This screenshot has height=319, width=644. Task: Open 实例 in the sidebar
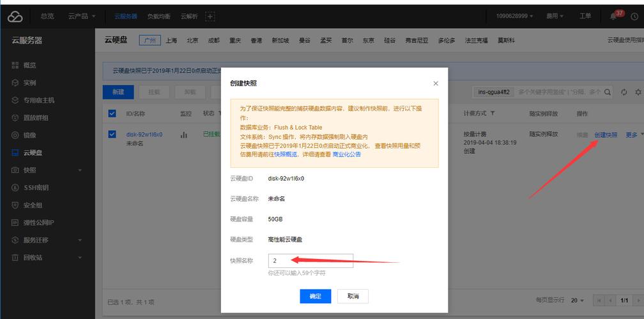(29, 83)
